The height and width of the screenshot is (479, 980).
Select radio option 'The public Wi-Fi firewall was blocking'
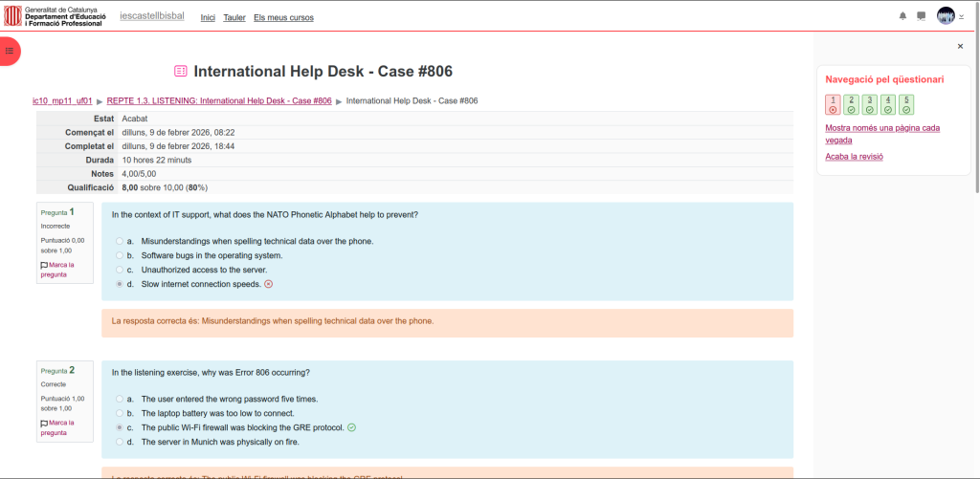119,427
